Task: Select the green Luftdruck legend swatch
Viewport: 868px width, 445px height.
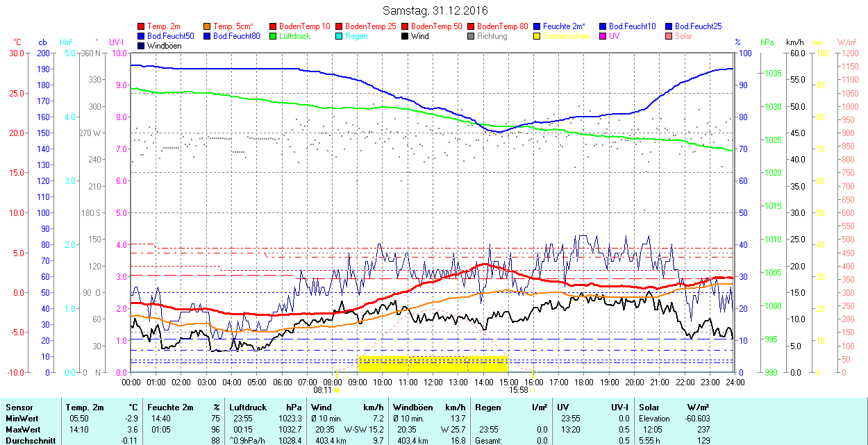Action: coord(274,36)
